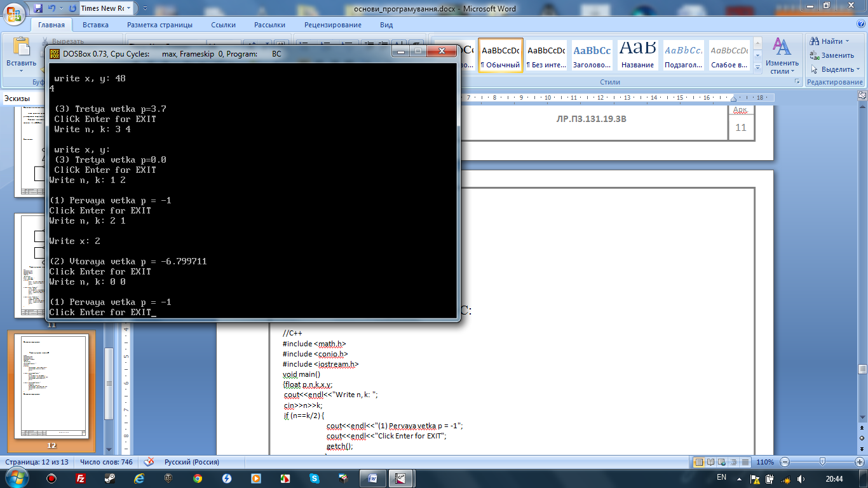
Task: Open the Изменить стили menu
Action: [782, 56]
